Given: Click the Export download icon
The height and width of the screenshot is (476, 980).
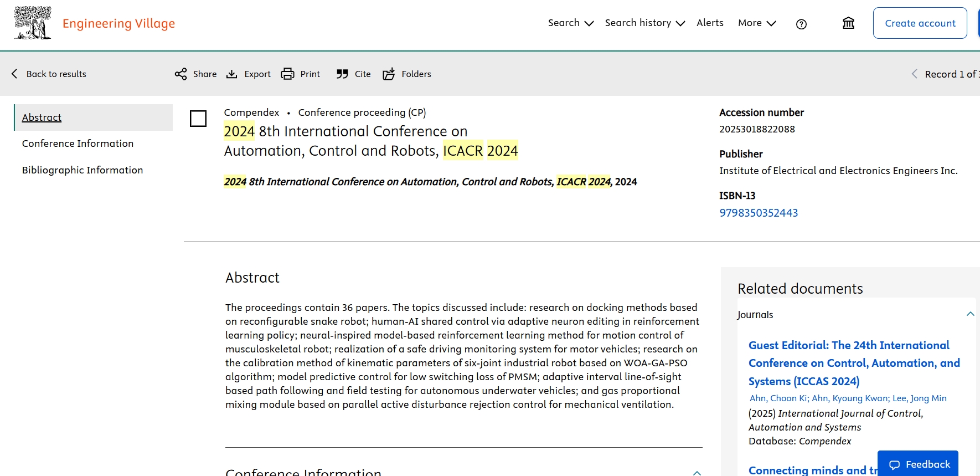Looking at the screenshot, I should pyautogui.click(x=232, y=74).
